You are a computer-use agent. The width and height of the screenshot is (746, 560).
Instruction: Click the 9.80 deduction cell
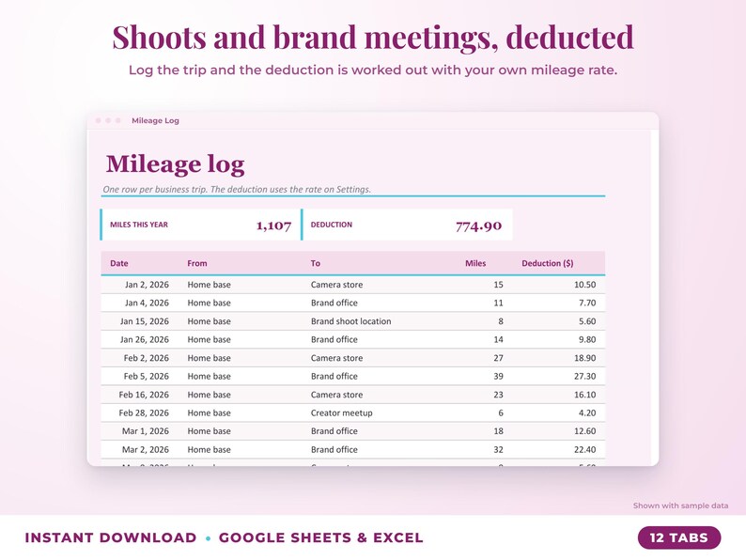[x=587, y=339]
